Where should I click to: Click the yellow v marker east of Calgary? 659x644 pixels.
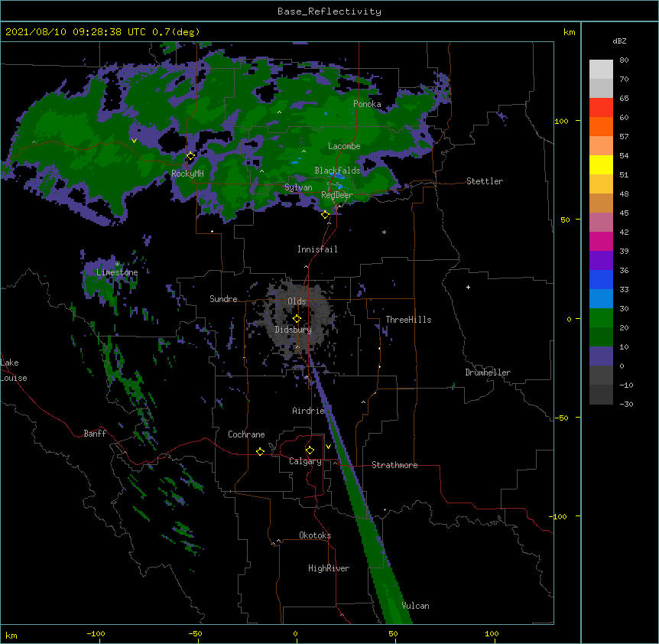pyautogui.click(x=328, y=447)
